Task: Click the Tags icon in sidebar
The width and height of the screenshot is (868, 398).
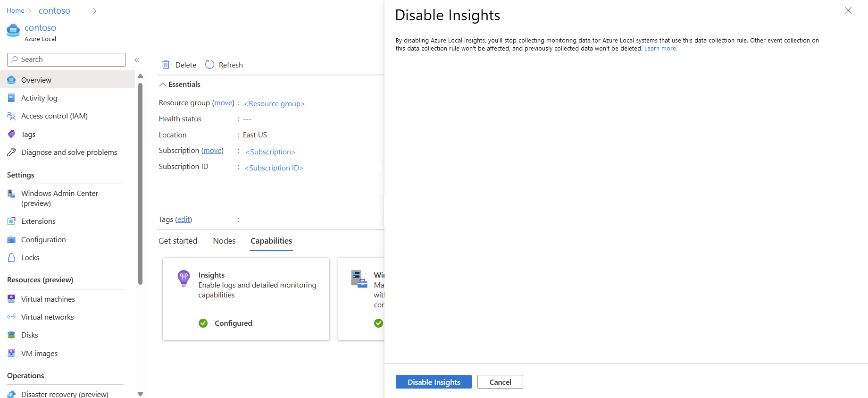Action: pos(11,134)
